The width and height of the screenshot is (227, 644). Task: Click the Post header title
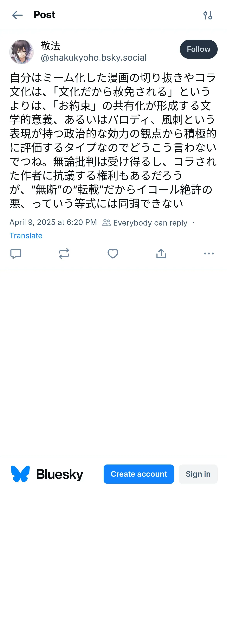click(44, 15)
